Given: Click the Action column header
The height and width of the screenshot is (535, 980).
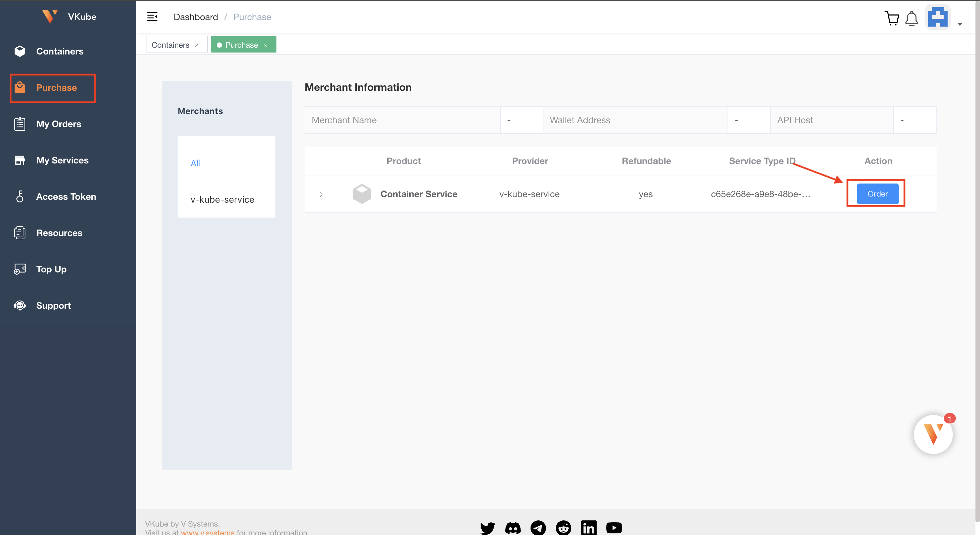Looking at the screenshot, I should 878,161.
